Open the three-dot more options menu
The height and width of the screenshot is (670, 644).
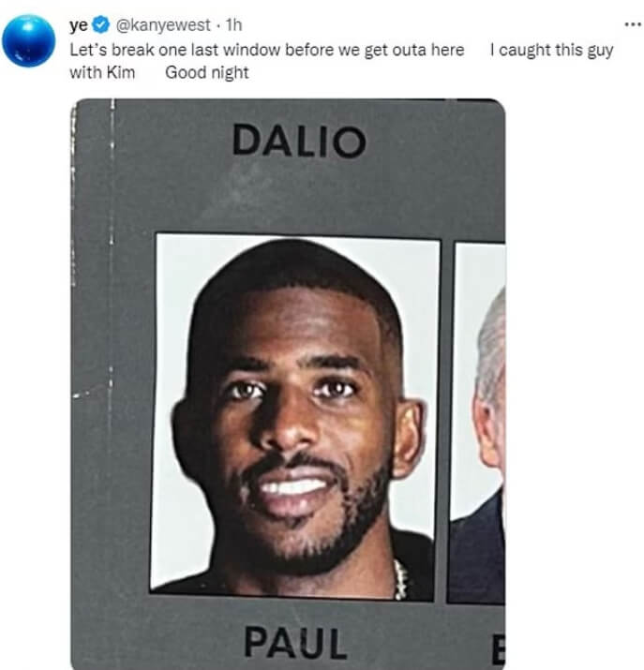632,24
